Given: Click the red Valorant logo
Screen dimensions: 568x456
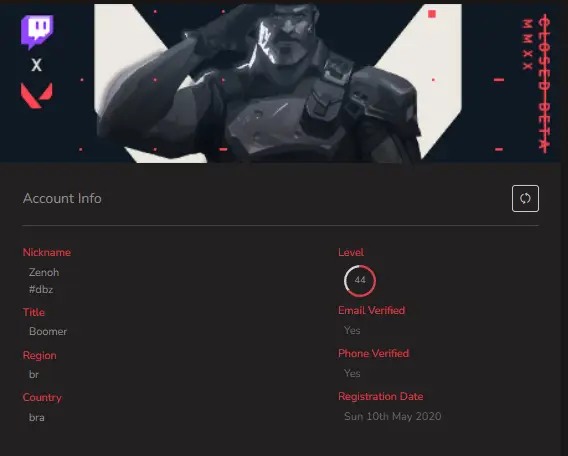Looking at the screenshot, I should (x=37, y=96).
